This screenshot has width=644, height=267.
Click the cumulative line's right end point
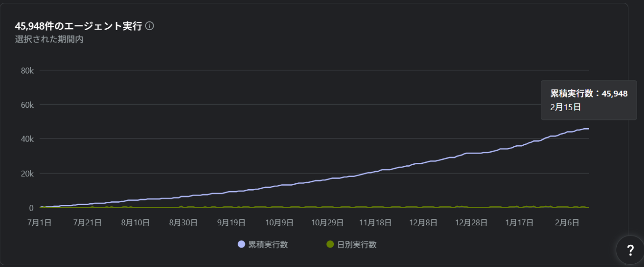pyautogui.click(x=588, y=129)
